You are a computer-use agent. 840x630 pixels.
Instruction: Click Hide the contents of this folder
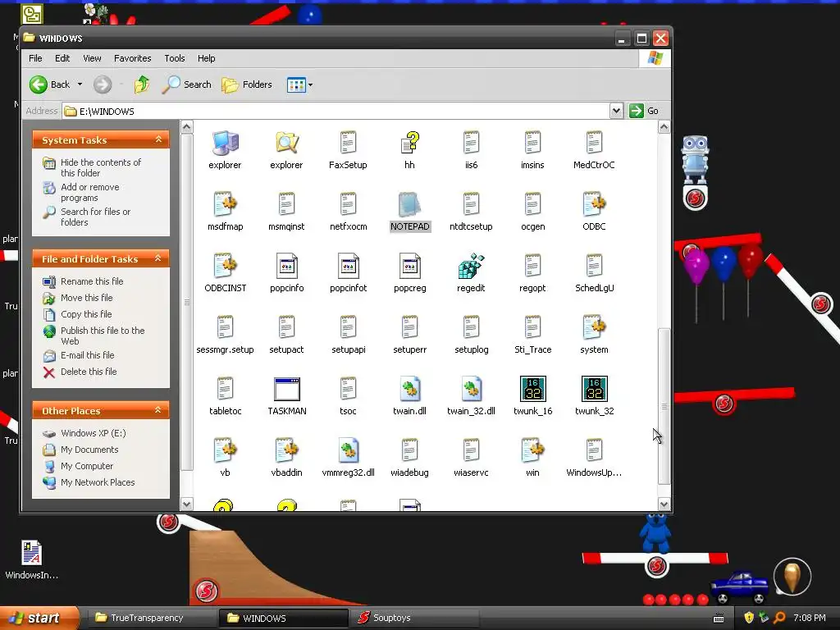(x=101, y=167)
